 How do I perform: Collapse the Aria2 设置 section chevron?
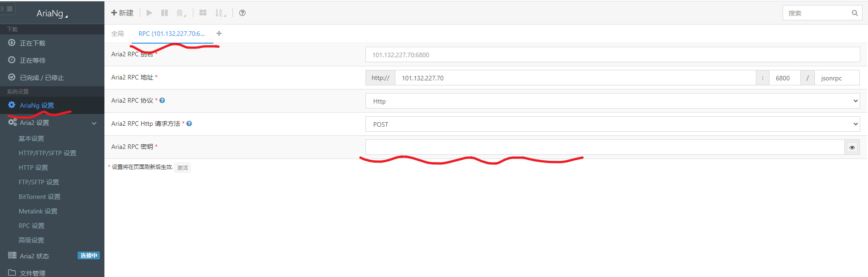click(94, 123)
